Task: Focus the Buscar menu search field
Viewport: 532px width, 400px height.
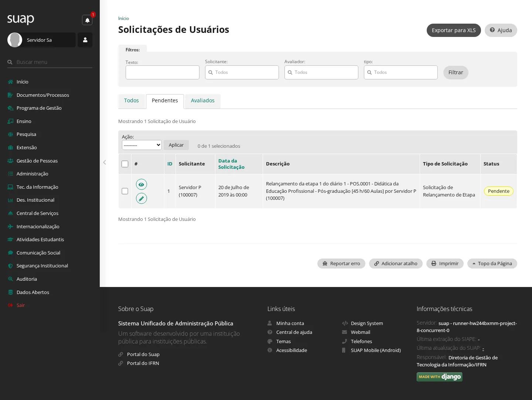Action: [x=50, y=62]
